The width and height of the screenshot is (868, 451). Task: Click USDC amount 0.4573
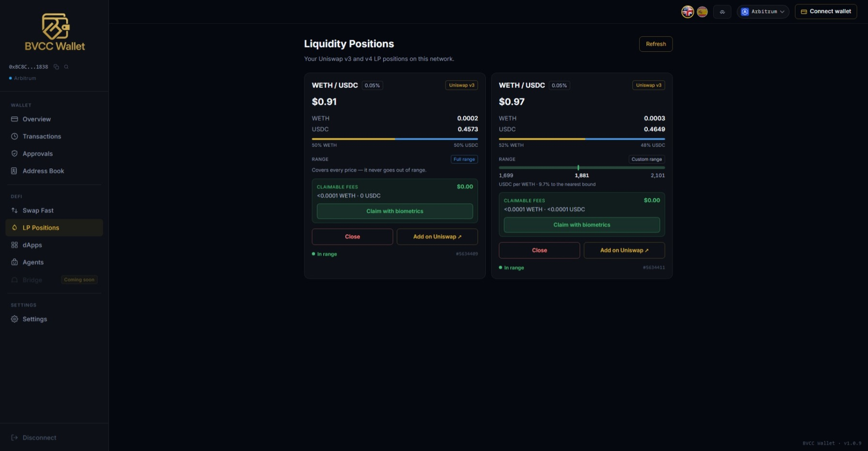(x=468, y=129)
